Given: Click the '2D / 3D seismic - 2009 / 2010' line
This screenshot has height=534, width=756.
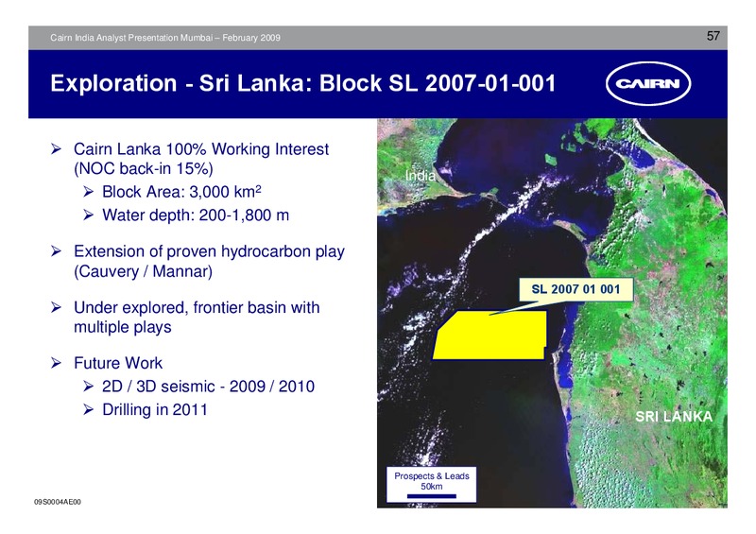Looking at the screenshot, I should coord(208,387).
